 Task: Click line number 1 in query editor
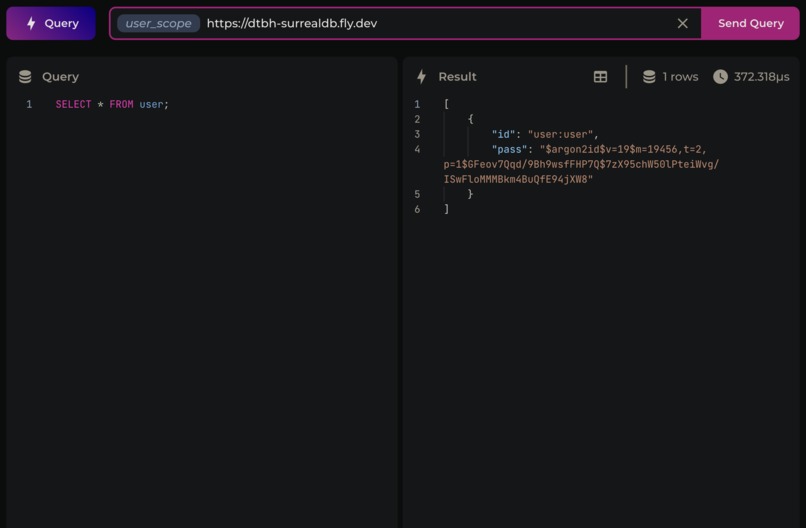click(x=29, y=104)
